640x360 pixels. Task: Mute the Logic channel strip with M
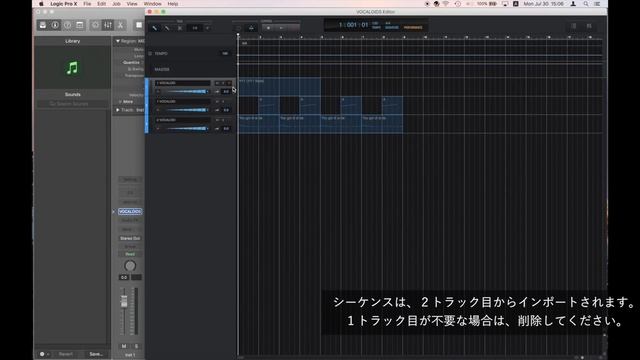[x=124, y=346]
